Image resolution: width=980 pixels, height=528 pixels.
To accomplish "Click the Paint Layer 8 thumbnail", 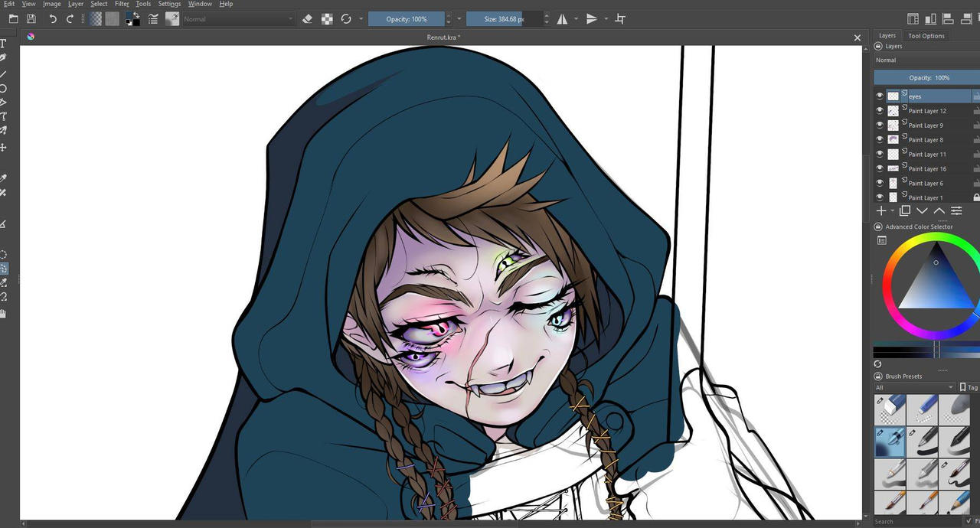I will click(893, 140).
